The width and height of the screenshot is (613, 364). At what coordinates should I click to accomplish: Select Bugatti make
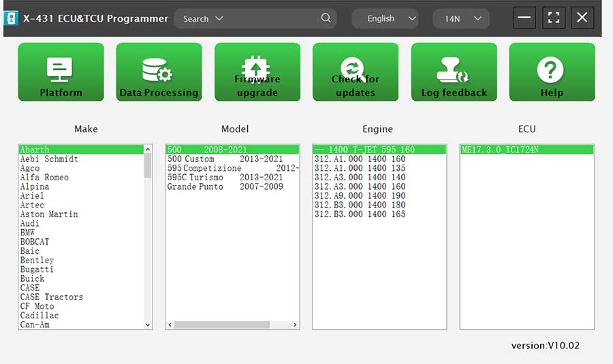coord(81,269)
